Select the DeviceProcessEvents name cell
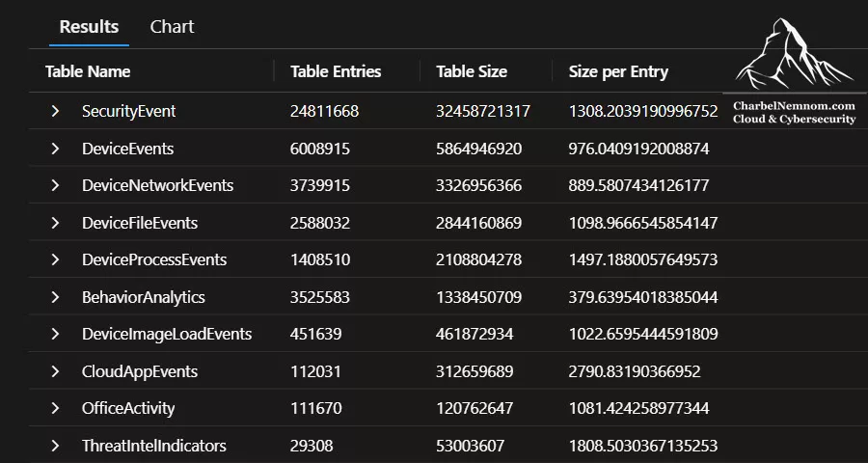The image size is (868, 463). pyautogui.click(x=154, y=259)
